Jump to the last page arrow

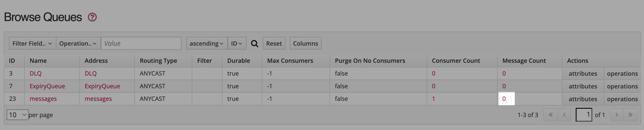630,115
